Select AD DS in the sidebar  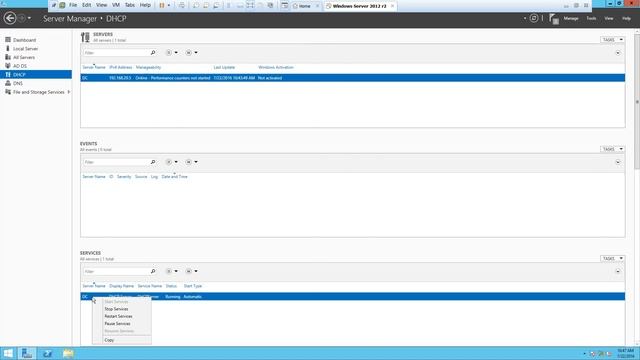pos(20,66)
